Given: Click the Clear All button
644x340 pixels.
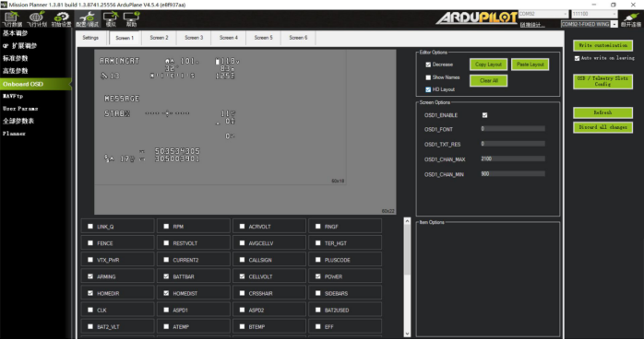Looking at the screenshot, I should point(488,80).
